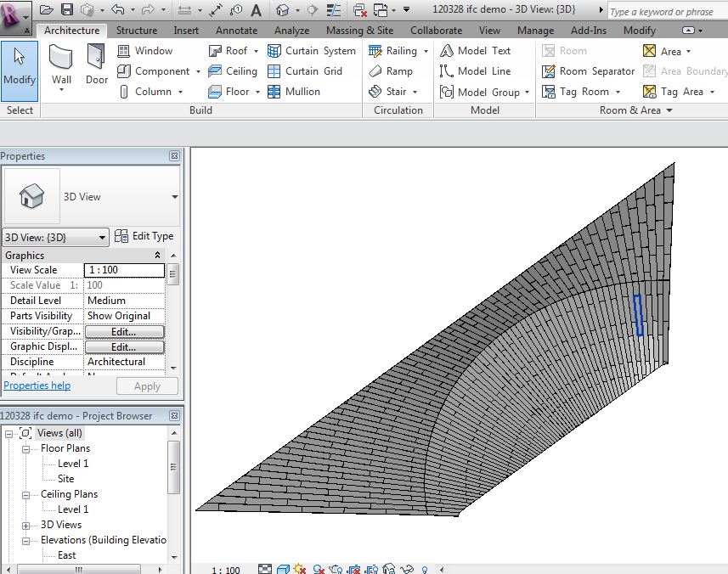The width and height of the screenshot is (728, 574).
Task: Click the Save icon in quick access toolbar
Action: pyautogui.click(x=67, y=9)
